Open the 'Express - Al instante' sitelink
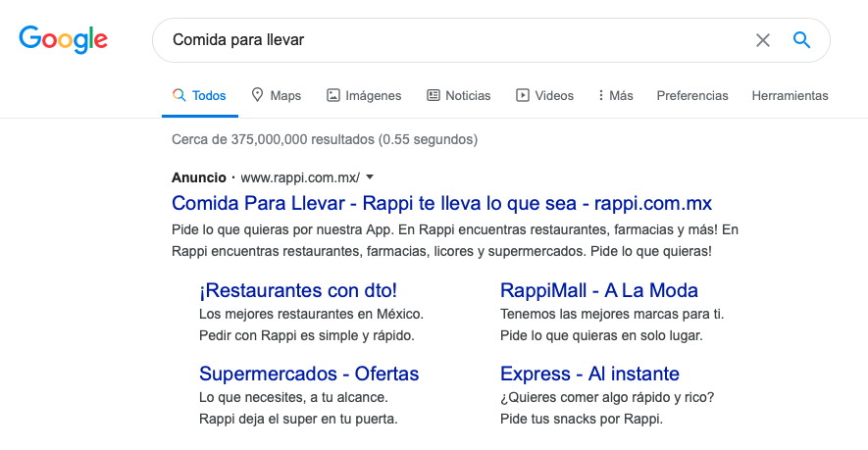Image resolution: width=868 pixels, height=450 pixels. point(589,374)
